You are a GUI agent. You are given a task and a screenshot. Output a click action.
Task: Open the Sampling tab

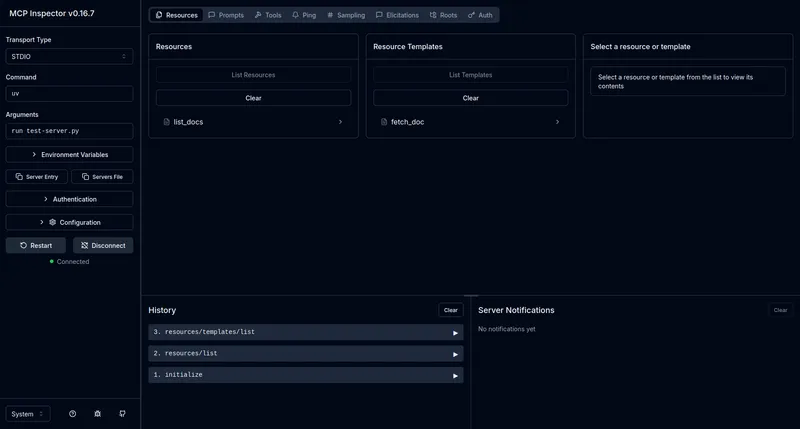coord(346,15)
